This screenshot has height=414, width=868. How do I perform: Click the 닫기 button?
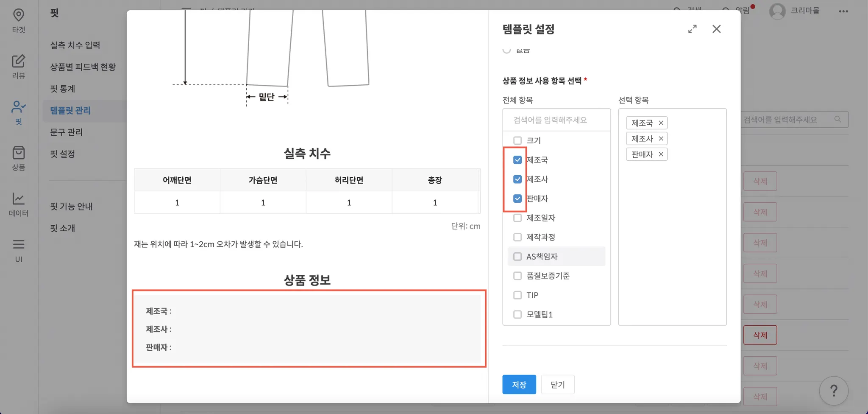click(557, 385)
